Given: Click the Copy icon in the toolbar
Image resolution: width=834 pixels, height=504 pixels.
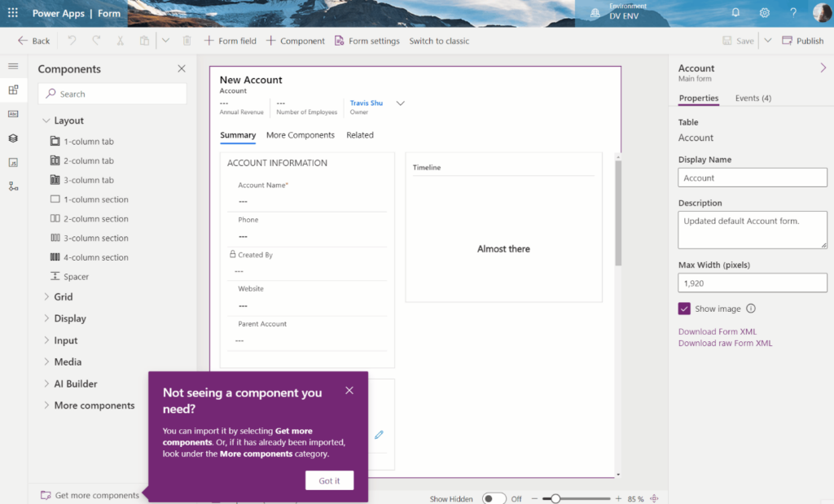Looking at the screenshot, I should pos(144,40).
